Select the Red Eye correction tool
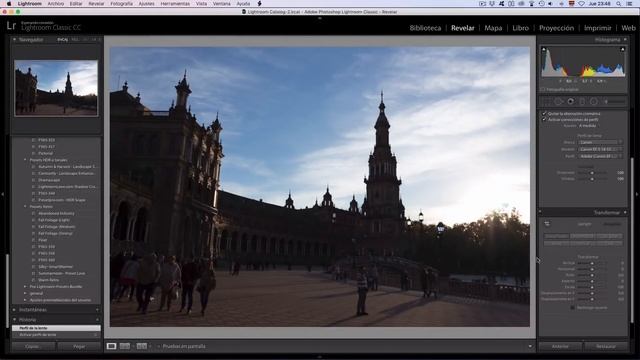 tap(571, 101)
